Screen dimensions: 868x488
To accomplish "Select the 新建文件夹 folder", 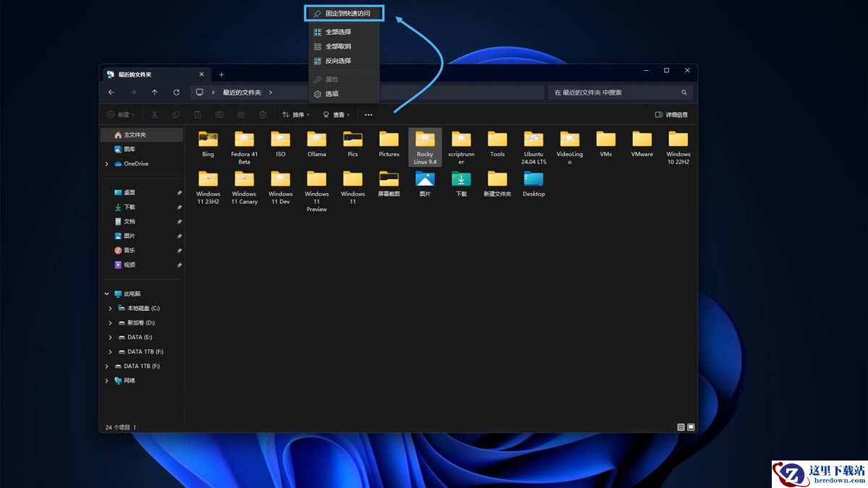I will click(x=498, y=184).
